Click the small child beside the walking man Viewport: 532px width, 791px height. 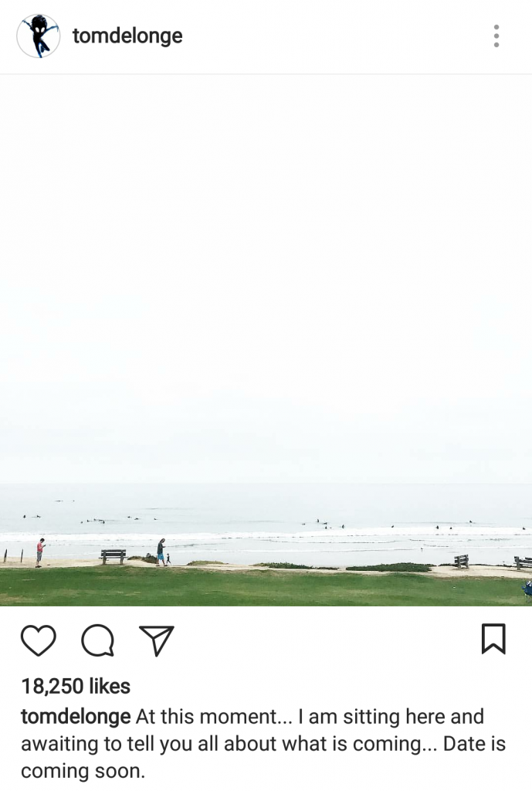pos(168,559)
